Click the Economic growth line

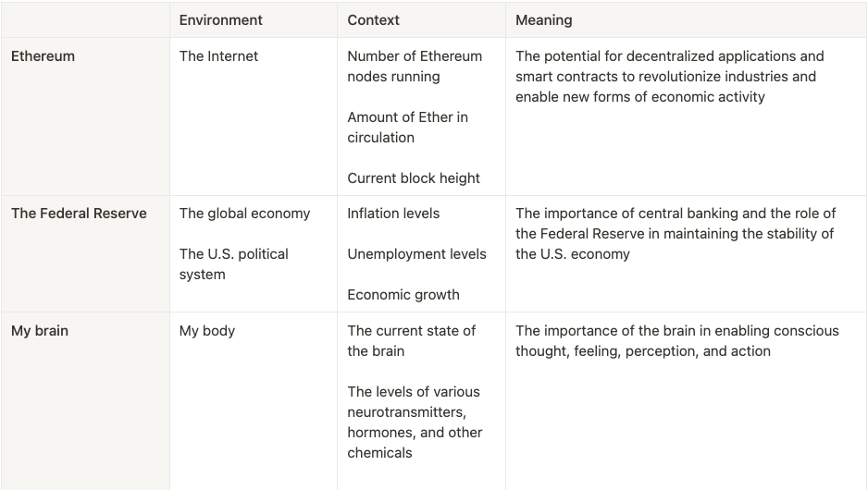(x=403, y=294)
